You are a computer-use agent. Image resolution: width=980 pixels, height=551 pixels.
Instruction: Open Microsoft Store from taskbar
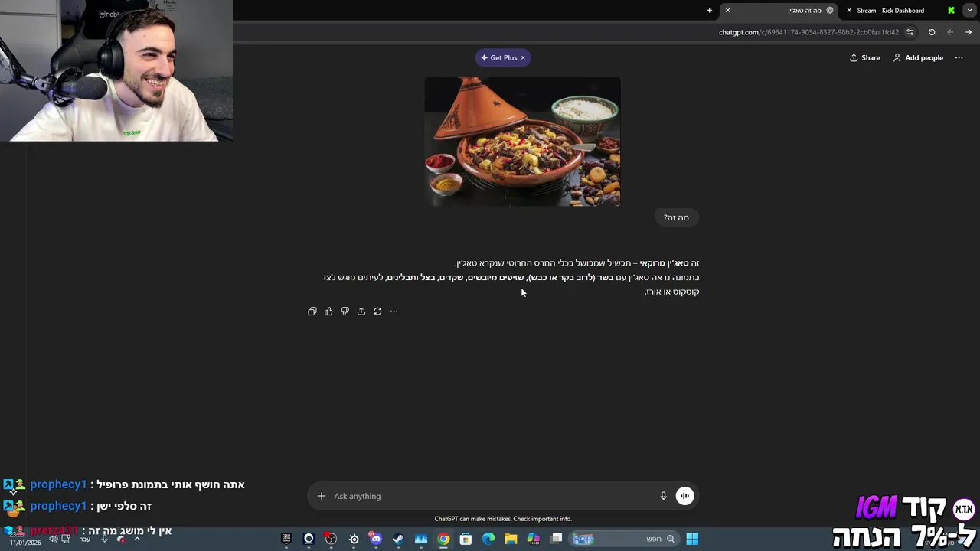click(465, 539)
